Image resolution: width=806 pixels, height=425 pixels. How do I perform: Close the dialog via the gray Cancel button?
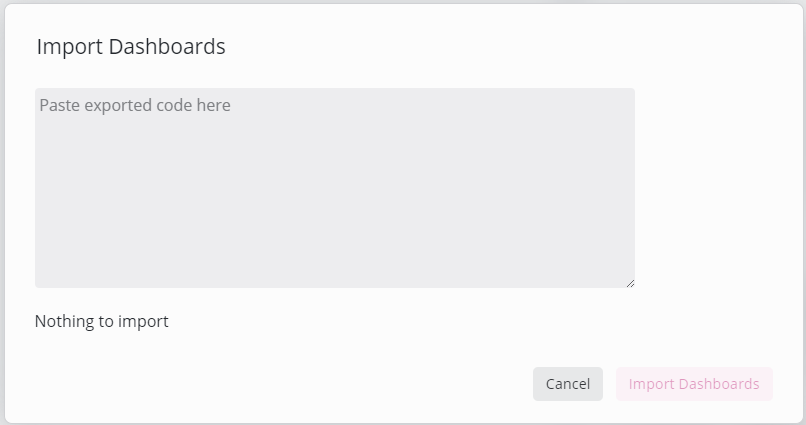coord(567,384)
